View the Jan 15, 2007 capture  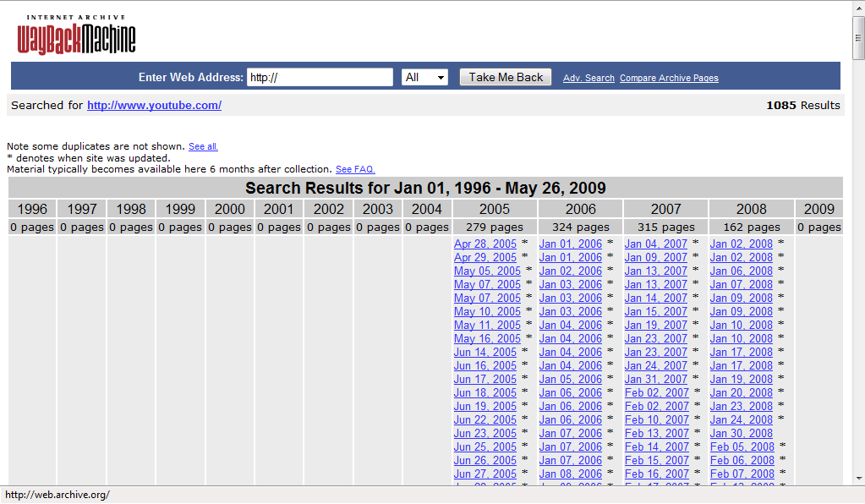(656, 311)
